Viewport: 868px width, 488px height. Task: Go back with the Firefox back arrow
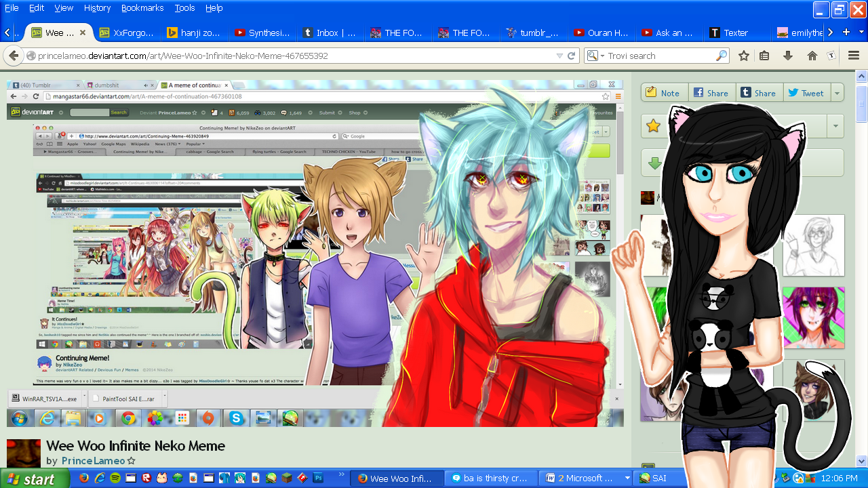pyautogui.click(x=12, y=56)
